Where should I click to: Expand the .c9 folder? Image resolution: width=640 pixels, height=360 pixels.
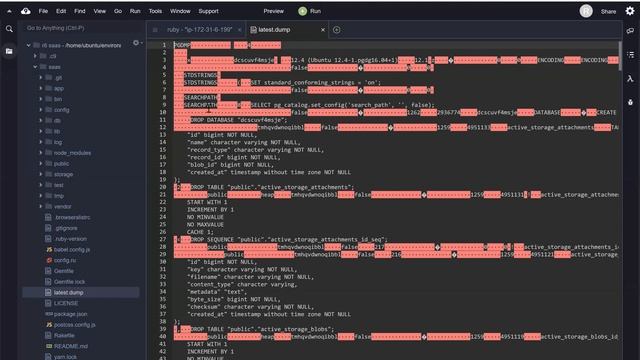pyautogui.click(x=35, y=56)
